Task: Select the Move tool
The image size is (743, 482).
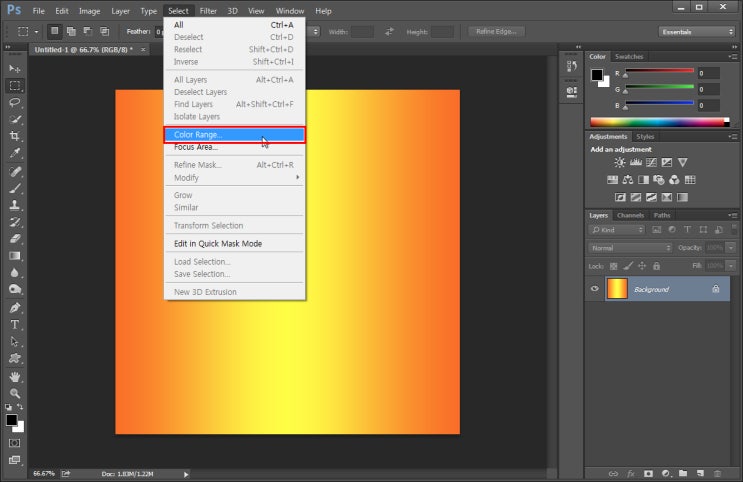Action: pyautogui.click(x=15, y=69)
